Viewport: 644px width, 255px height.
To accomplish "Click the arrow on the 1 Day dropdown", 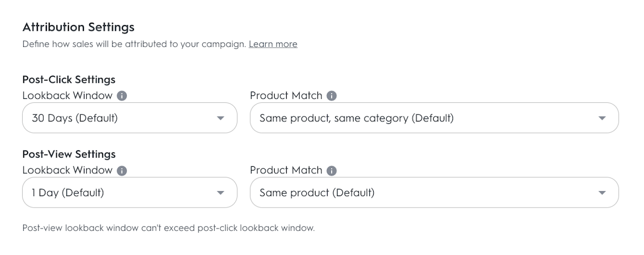I will click(220, 193).
